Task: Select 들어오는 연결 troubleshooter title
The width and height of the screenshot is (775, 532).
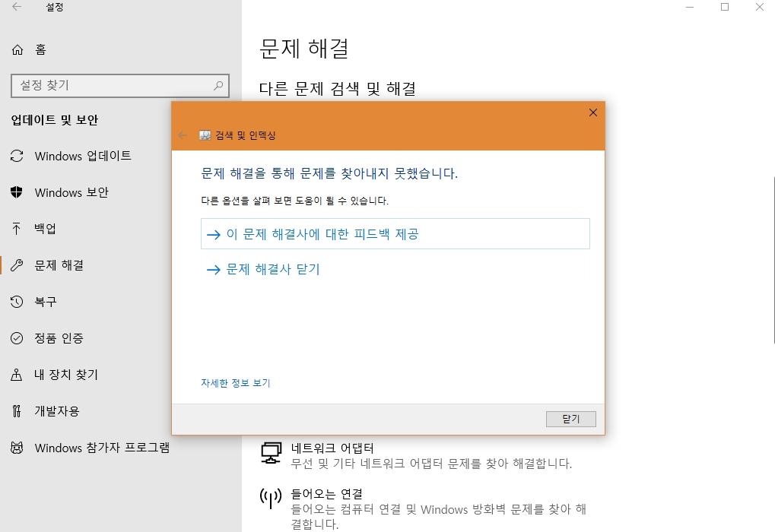Action: coord(327,493)
